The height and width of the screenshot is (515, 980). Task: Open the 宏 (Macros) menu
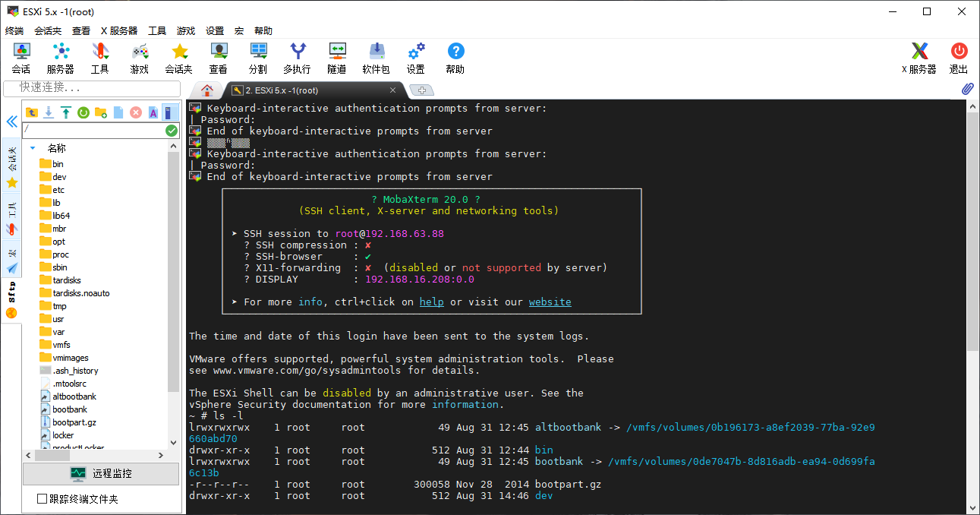[239, 31]
